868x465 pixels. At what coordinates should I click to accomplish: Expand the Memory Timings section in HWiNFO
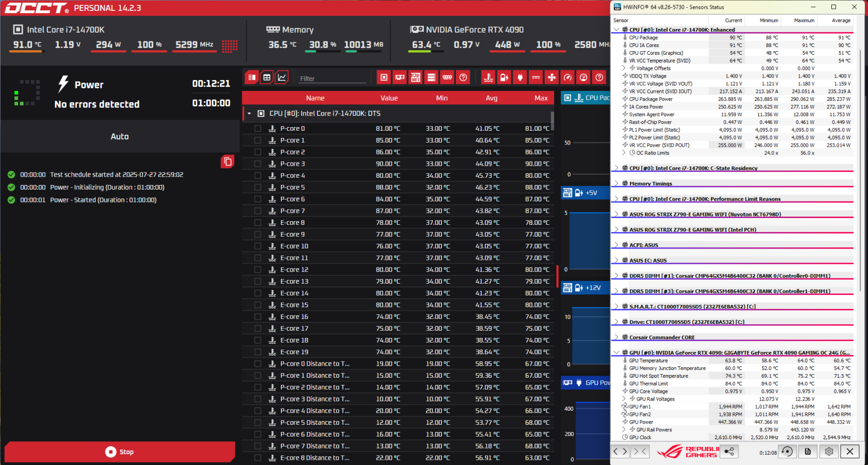click(x=617, y=183)
